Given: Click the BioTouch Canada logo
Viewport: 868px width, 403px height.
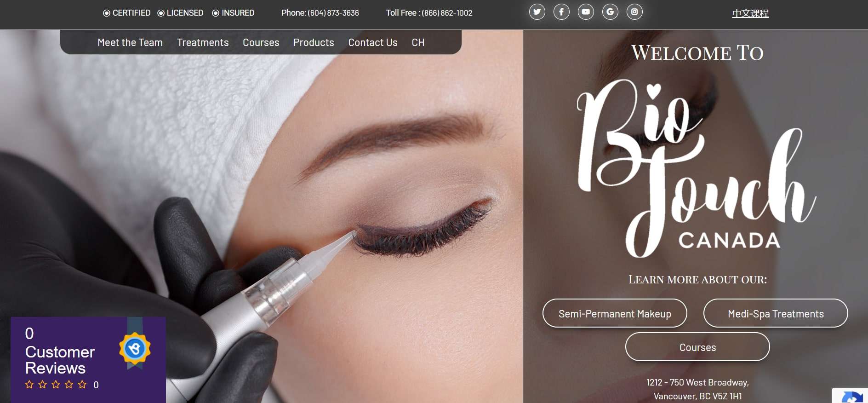Looking at the screenshot, I should tap(697, 168).
